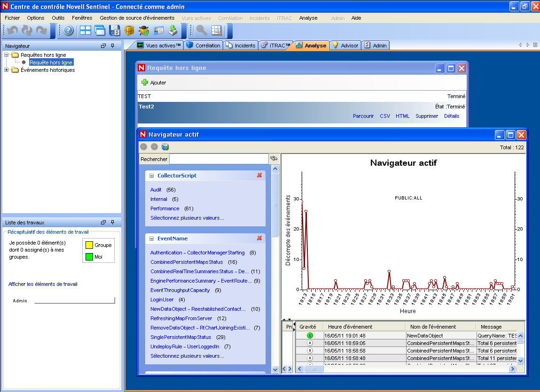Click the Parcourir link for Test2
The height and width of the screenshot is (392, 540).
click(363, 116)
